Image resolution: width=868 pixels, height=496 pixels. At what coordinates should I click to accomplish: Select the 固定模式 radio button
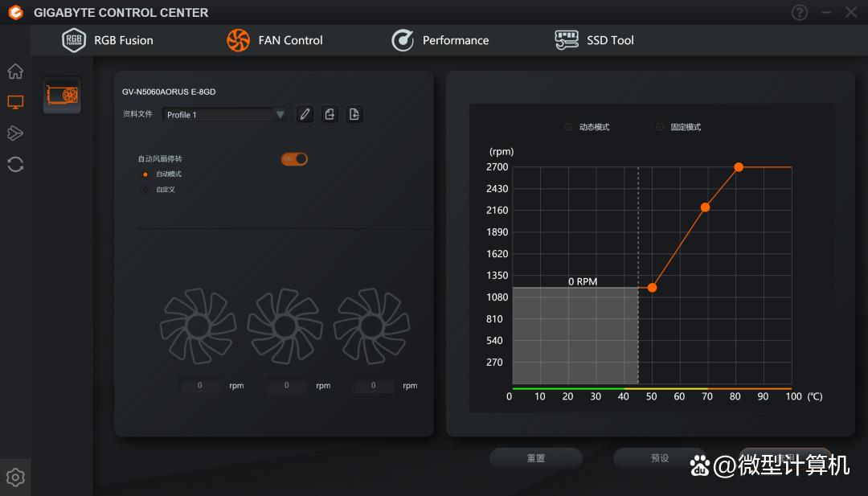click(x=660, y=127)
